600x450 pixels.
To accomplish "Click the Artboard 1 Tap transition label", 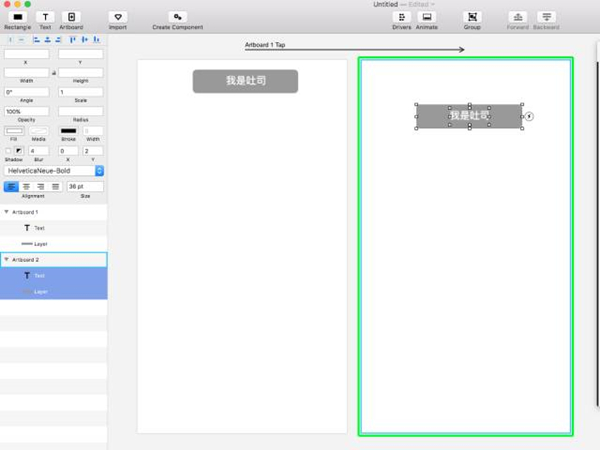I will (x=265, y=45).
